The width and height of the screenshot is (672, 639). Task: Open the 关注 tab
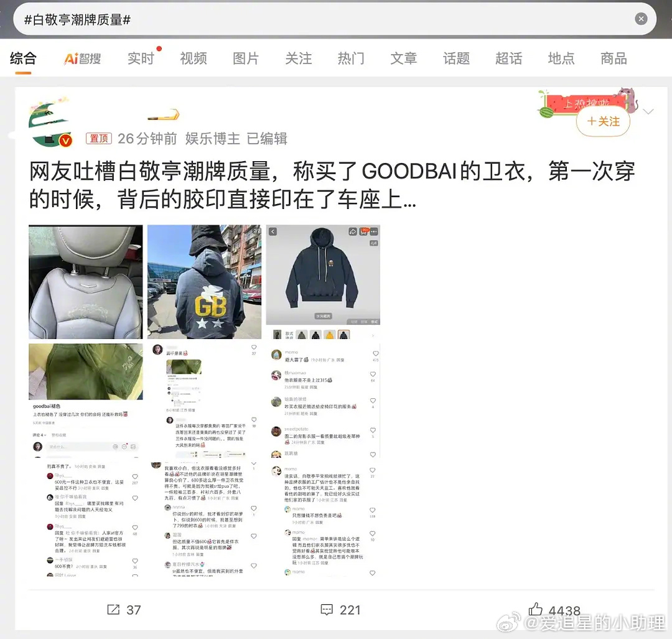pyautogui.click(x=298, y=58)
